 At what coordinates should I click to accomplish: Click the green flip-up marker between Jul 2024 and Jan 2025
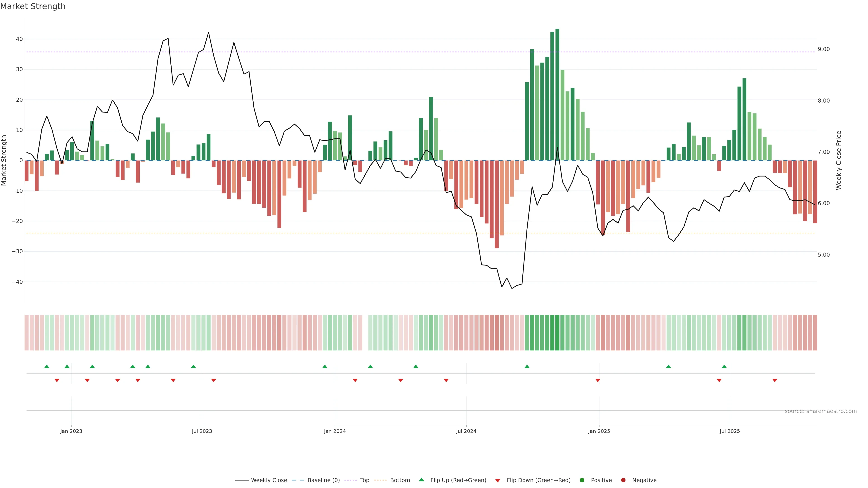coord(527,366)
